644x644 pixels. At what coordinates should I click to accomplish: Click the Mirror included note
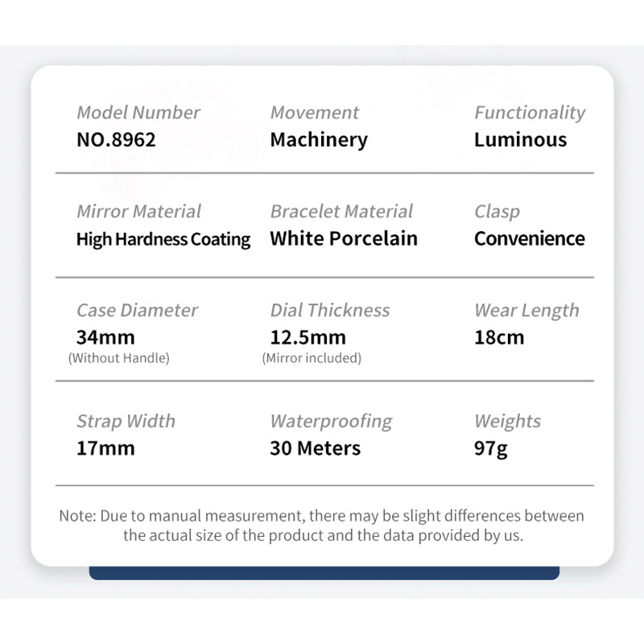click(312, 358)
